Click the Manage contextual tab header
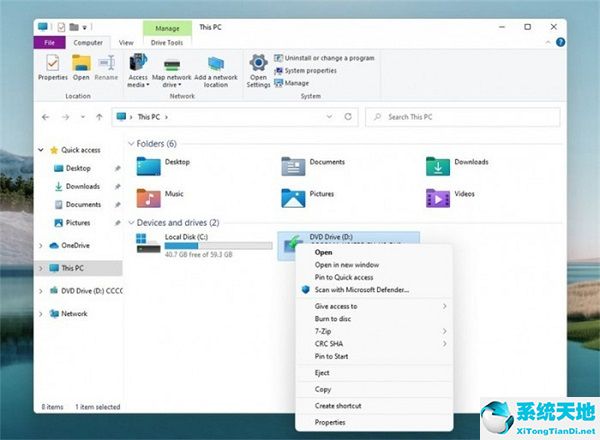 point(167,28)
